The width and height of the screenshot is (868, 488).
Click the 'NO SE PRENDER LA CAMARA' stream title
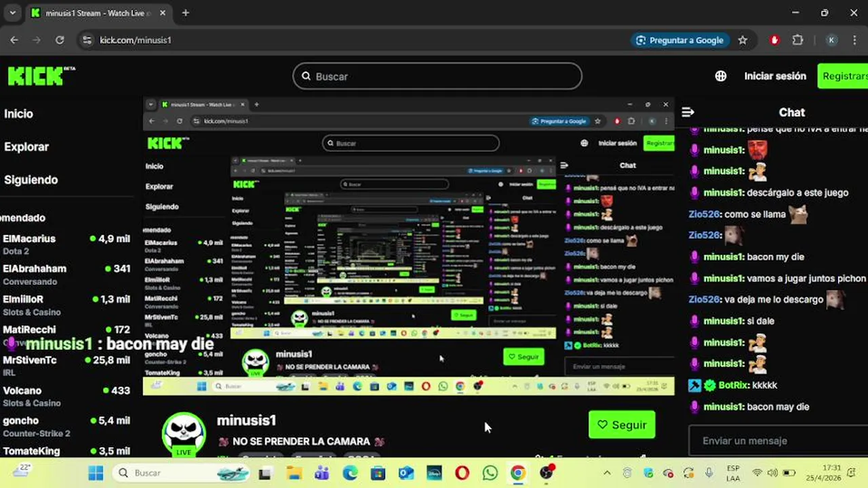[301, 441]
